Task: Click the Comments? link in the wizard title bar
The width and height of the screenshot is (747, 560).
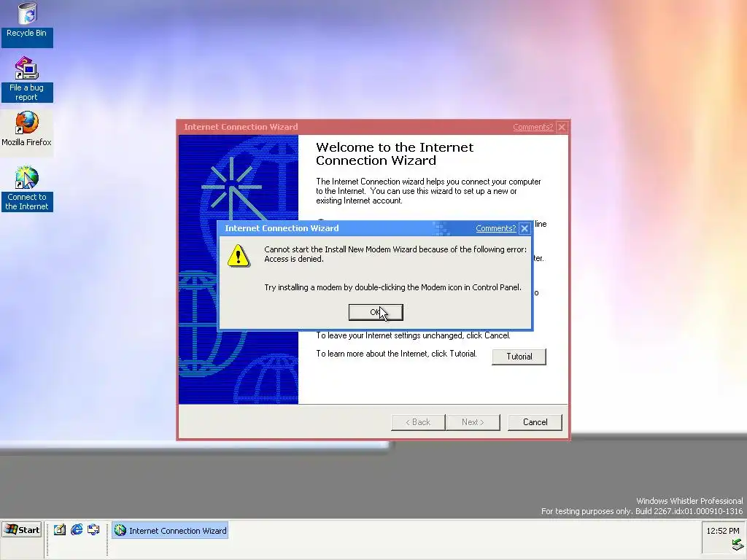Action: point(533,127)
